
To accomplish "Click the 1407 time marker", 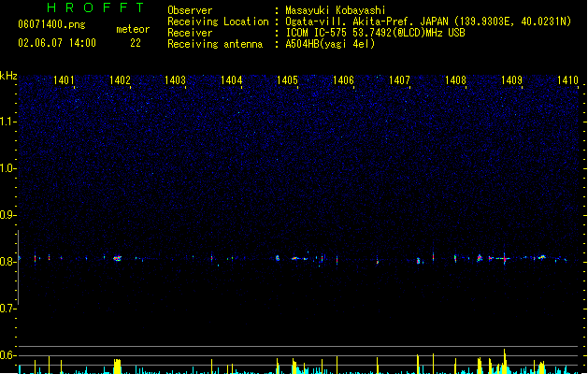I will [x=399, y=80].
